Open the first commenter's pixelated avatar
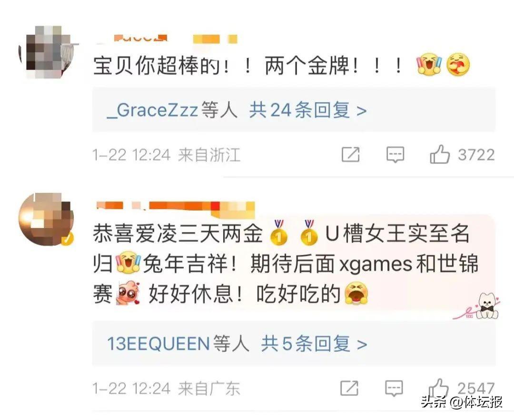This screenshot has height=420, width=514. point(47,52)
